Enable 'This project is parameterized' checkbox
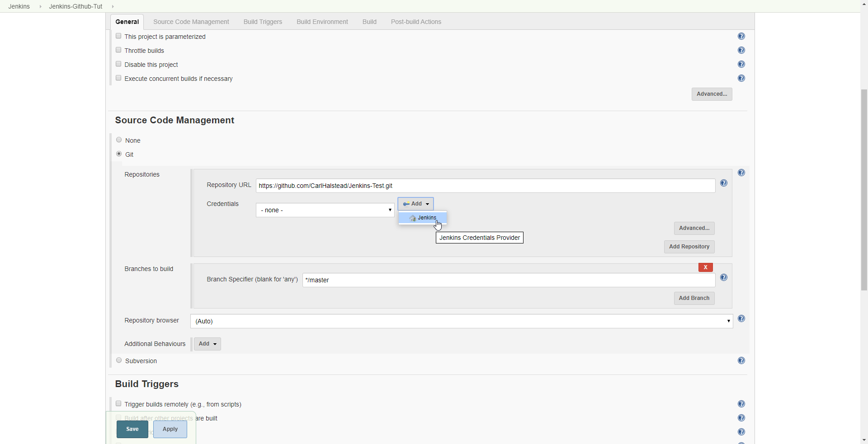 (118, 36)
